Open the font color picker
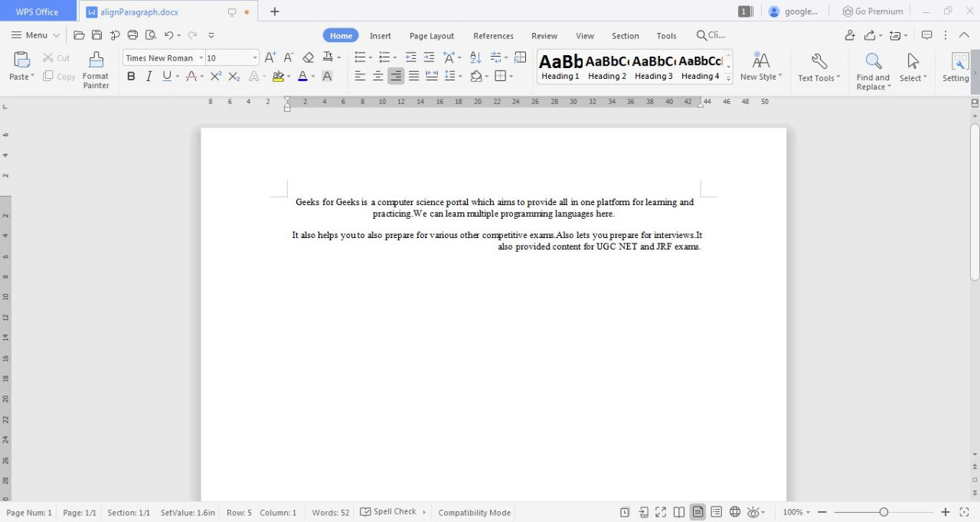The height and width of the screenshot is (522, 980). [x=313, y=77]
